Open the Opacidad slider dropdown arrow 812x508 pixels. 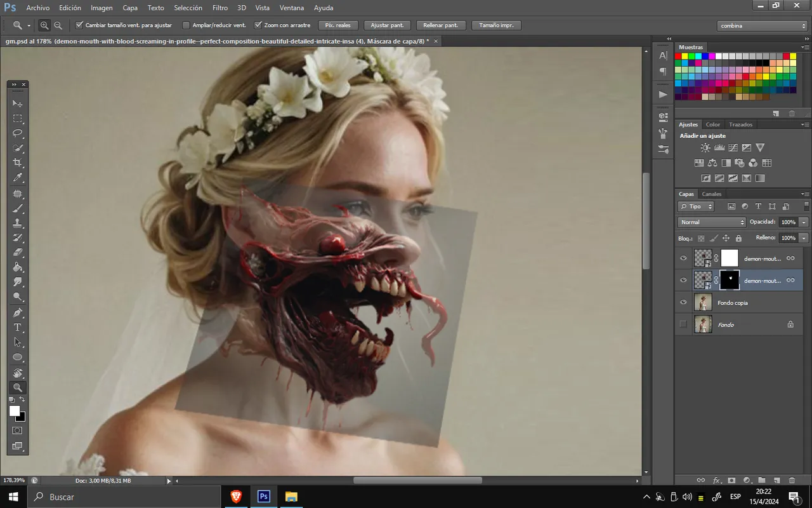[804, 222]
